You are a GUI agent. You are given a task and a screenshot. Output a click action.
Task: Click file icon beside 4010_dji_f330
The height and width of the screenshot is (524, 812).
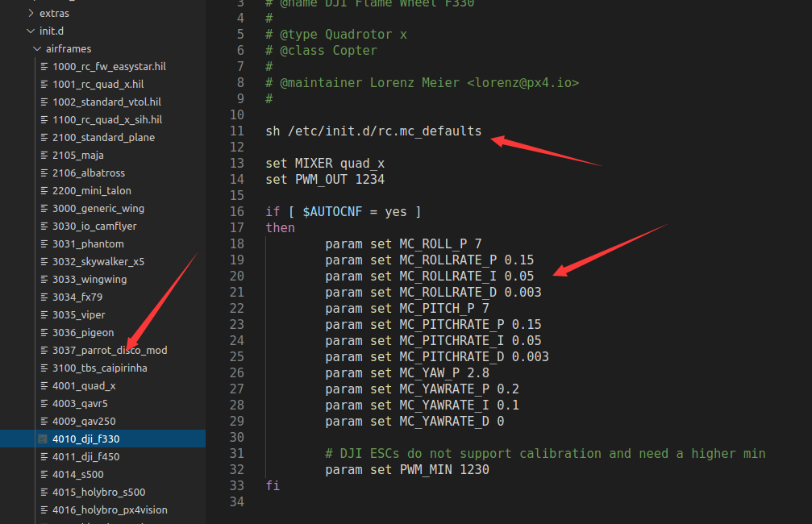(43, 439)
